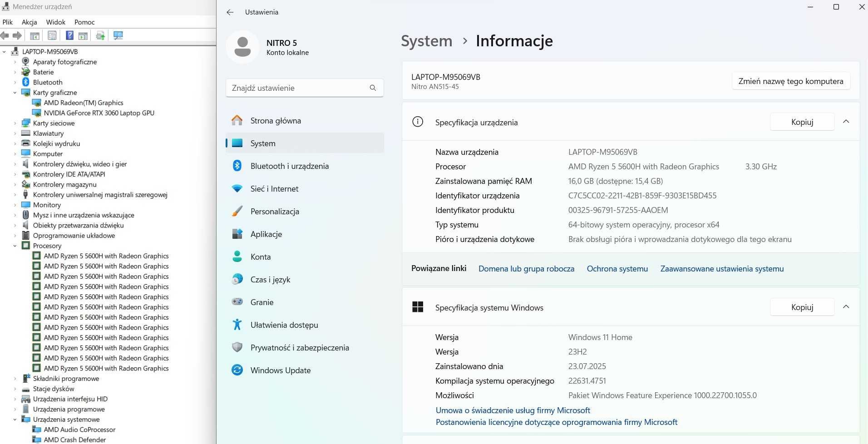The width and height of the screenshot is (868, 444).
Task: Click the Bluetooth icon in Settings sidebar
Action: (237, 166)
